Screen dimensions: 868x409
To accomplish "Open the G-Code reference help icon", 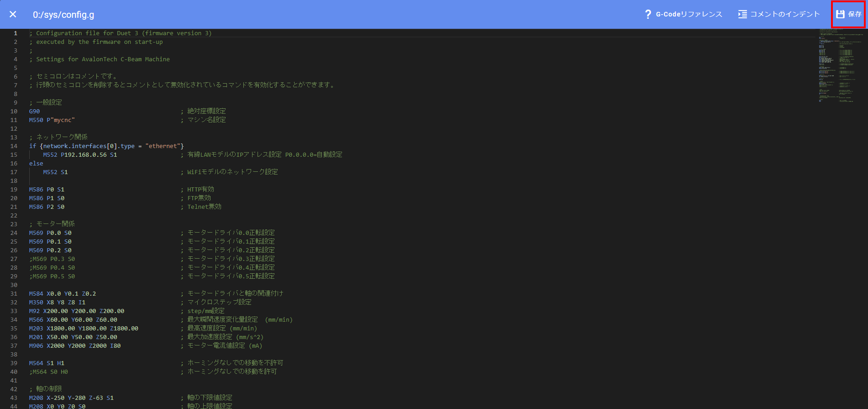I will click(648, 14).
